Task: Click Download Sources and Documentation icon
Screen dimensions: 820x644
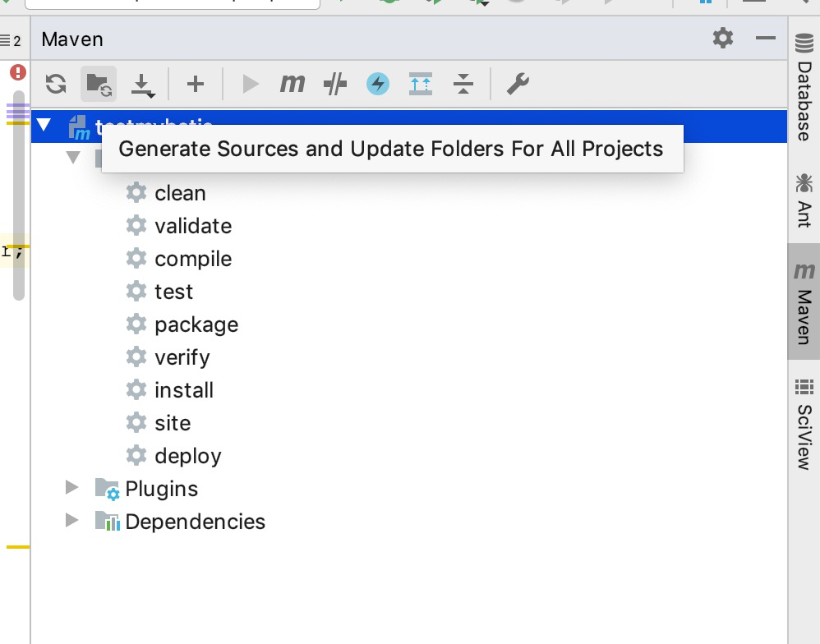Action: click(x=143, y=84)
